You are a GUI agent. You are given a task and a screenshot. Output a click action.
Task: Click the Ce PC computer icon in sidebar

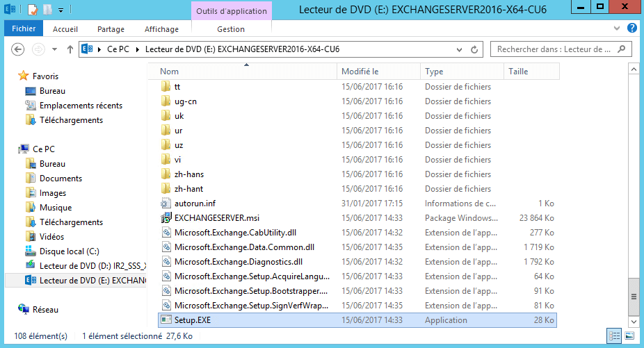click(24, 149)
